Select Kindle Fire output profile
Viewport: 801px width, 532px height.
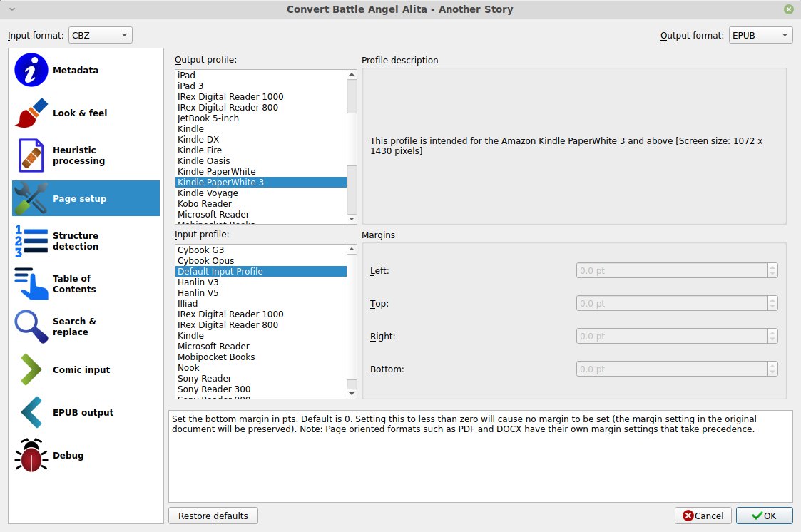click(261, 150)
